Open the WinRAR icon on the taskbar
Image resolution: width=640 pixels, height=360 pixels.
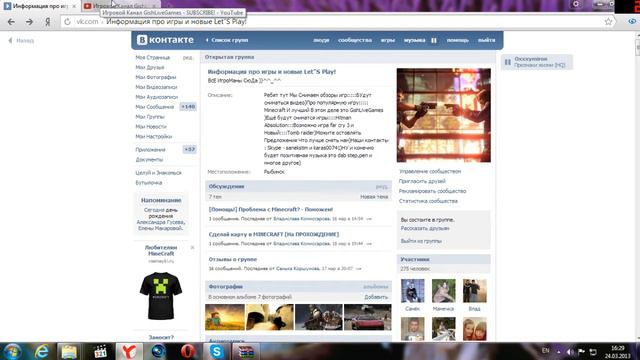(x=246, y=351)
